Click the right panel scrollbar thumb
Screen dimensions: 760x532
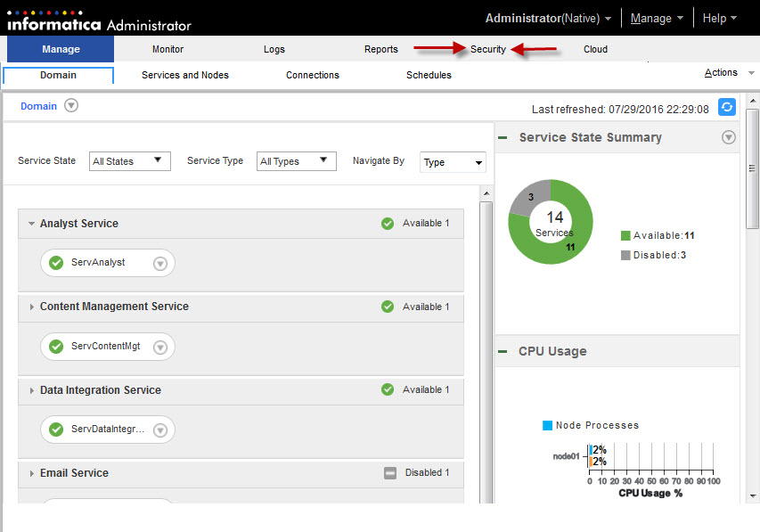click(x=752, y=168)
